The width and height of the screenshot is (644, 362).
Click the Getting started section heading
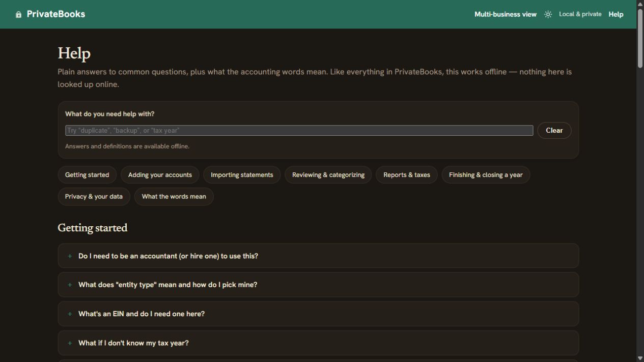coord(92,228)
